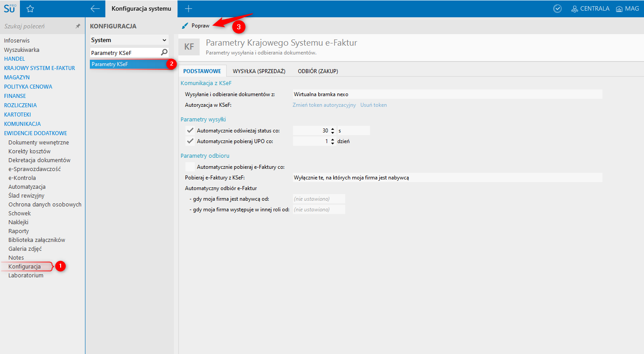644x354 pixels.
Task: Open Dokumenty wewnętrzne
Action: (39, 142)
